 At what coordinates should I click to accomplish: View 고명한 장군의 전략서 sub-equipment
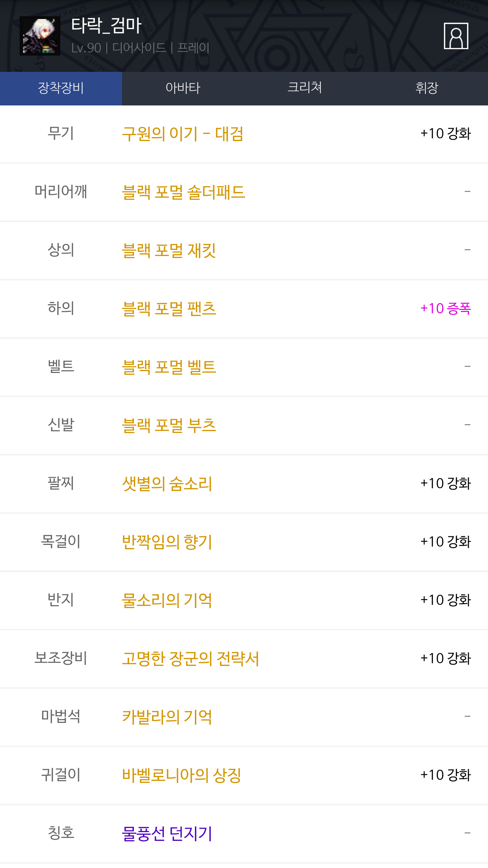pyautogui.click(x=190, y=659)
